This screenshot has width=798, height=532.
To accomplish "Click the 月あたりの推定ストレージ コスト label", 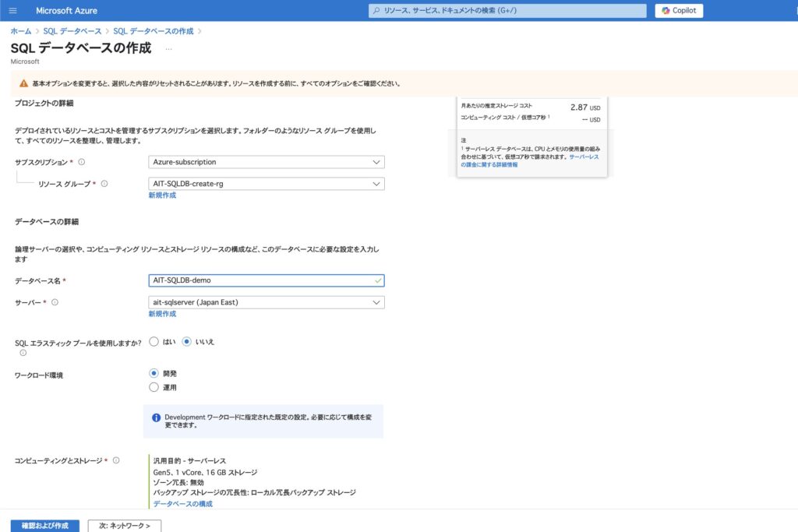I will coord(496,106).
